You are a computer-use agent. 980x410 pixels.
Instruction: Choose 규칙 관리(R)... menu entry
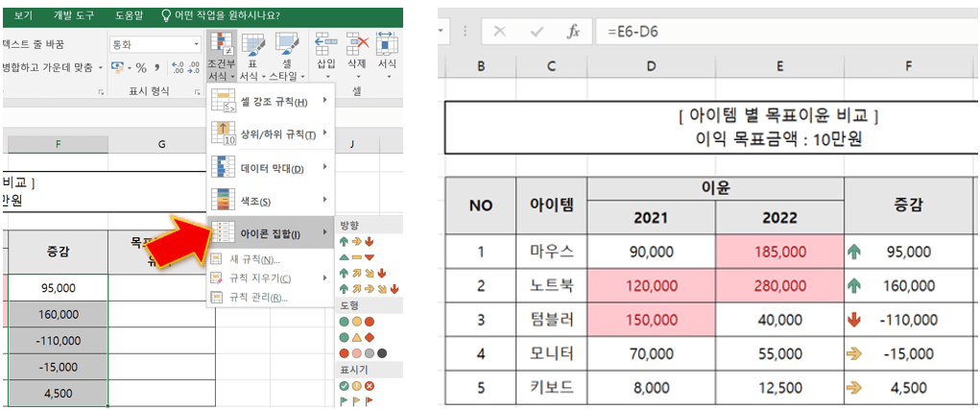pyautogui.click(x=271, y=298)
